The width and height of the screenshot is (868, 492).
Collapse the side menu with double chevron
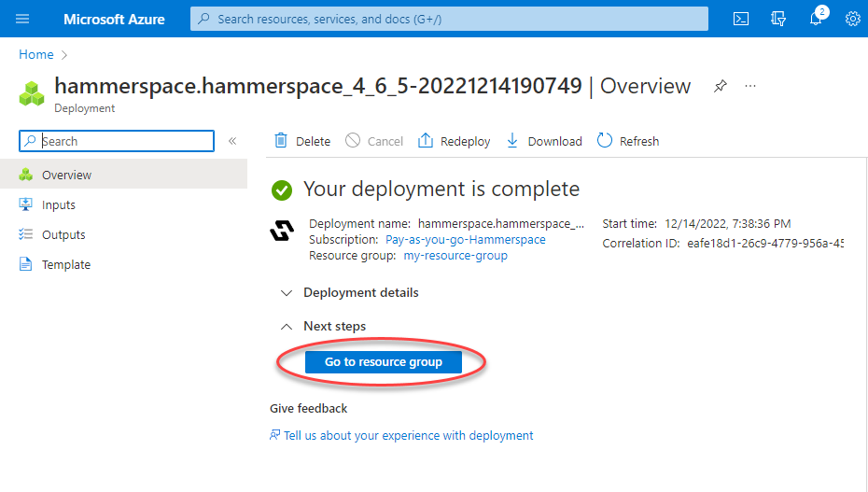click(232, 141)
